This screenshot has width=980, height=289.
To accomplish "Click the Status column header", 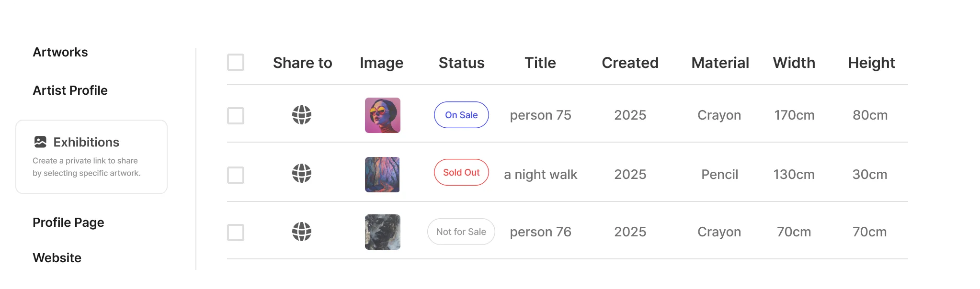I will click(461, 63).
